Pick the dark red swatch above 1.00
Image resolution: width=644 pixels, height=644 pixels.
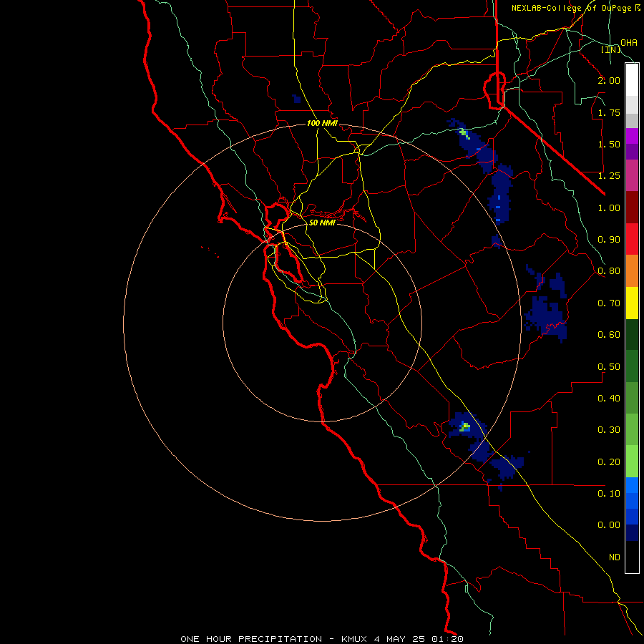click(x=632, y=208)
